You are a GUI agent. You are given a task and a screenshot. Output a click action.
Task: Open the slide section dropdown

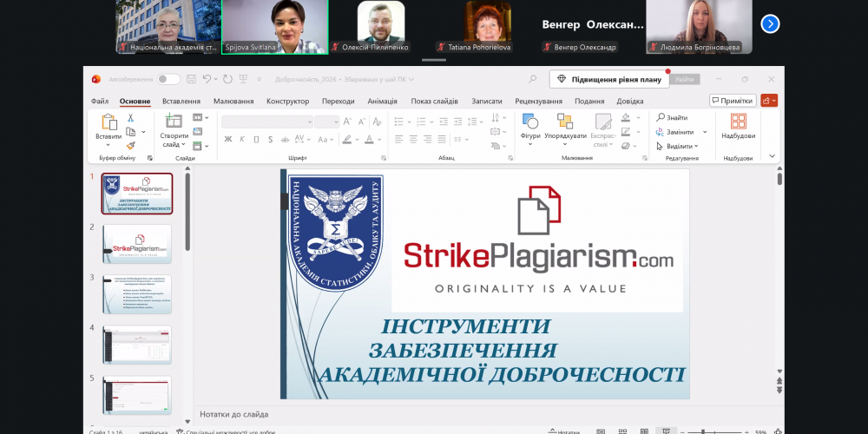point(201,146)
